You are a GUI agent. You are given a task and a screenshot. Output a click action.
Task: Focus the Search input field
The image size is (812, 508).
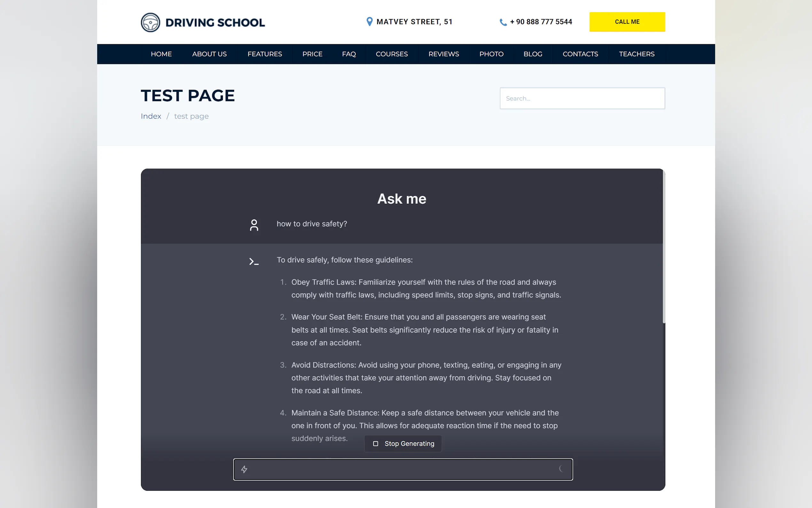pyautogui.click(x=582, y=99)
